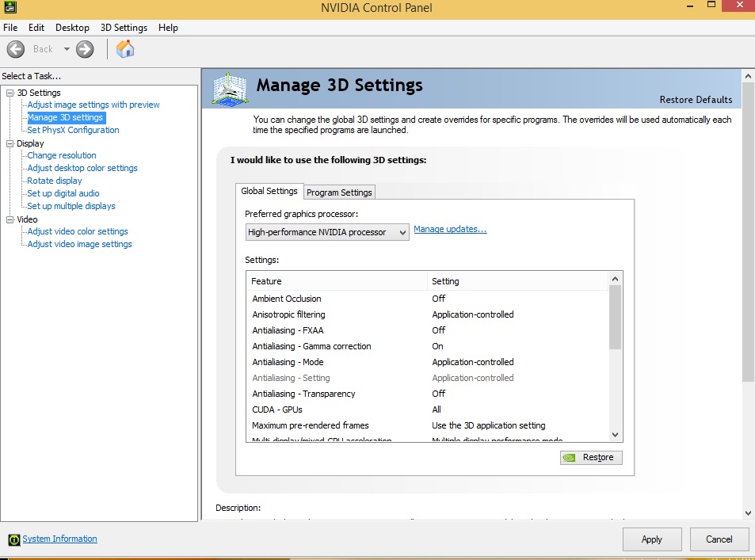Collapse the Display tree node
This screenshot has height=560, width=755.
point(10,143)
